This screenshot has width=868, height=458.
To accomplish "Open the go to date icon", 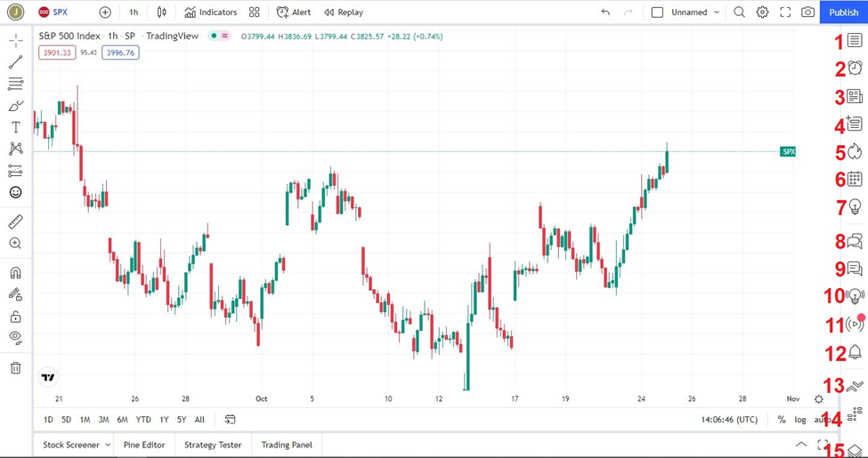I will (x=230, y=420).
